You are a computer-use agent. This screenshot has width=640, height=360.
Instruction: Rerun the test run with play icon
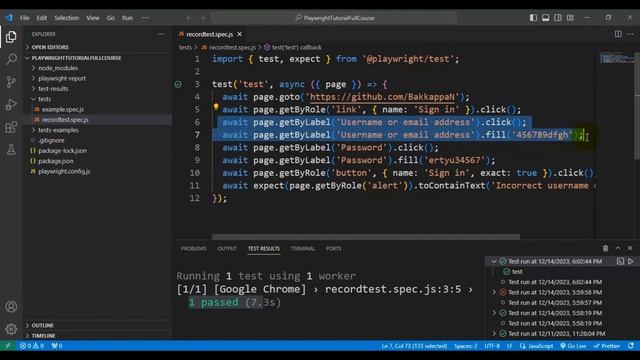pos(631,261)
